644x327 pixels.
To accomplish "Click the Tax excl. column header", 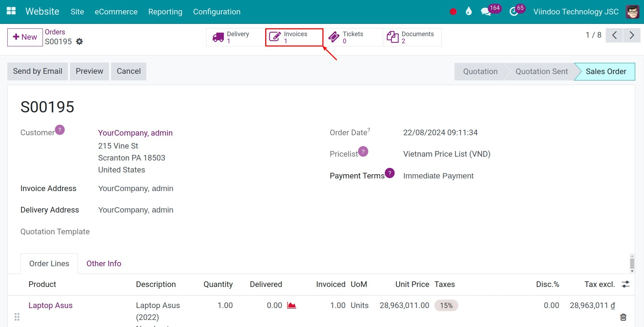I will [x=600, y=284].
